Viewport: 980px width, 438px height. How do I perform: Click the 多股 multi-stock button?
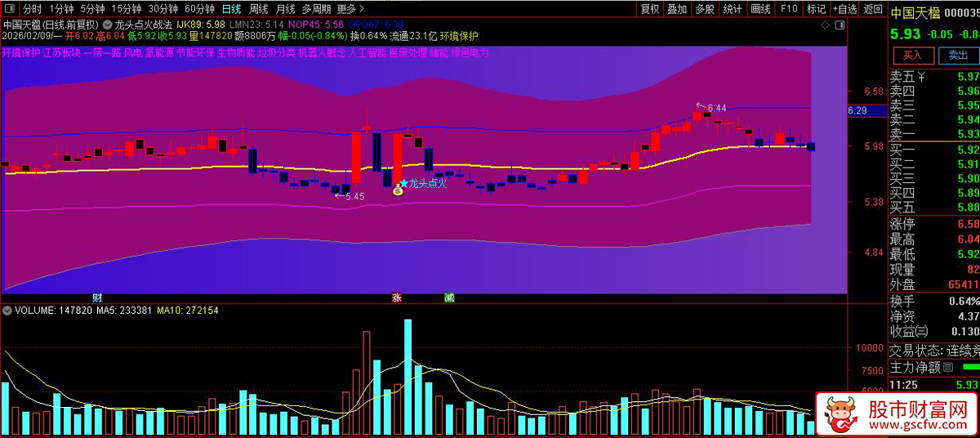click(705, 9)
